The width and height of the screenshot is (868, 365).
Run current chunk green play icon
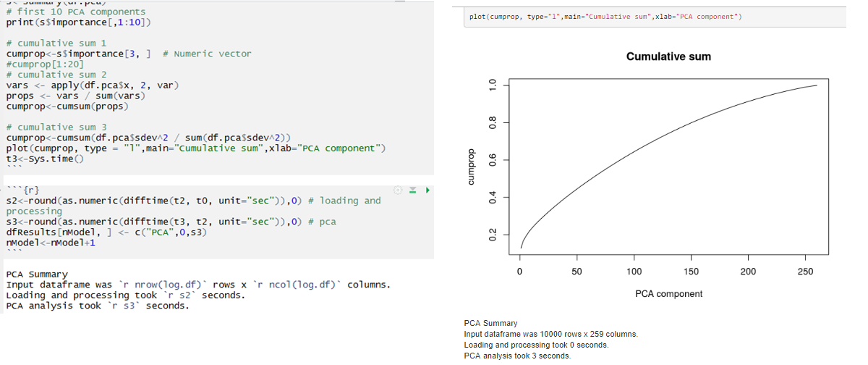pyautogui.click(x=427, y=190)
